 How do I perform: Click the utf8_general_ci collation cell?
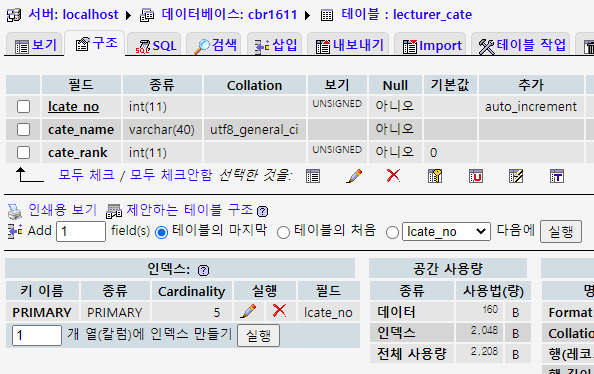254,130
